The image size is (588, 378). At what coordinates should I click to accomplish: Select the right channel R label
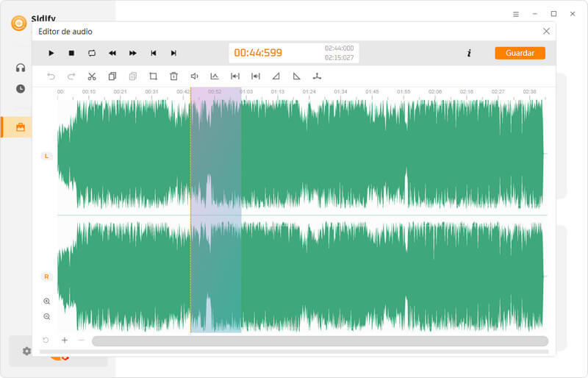click(46, 277)
